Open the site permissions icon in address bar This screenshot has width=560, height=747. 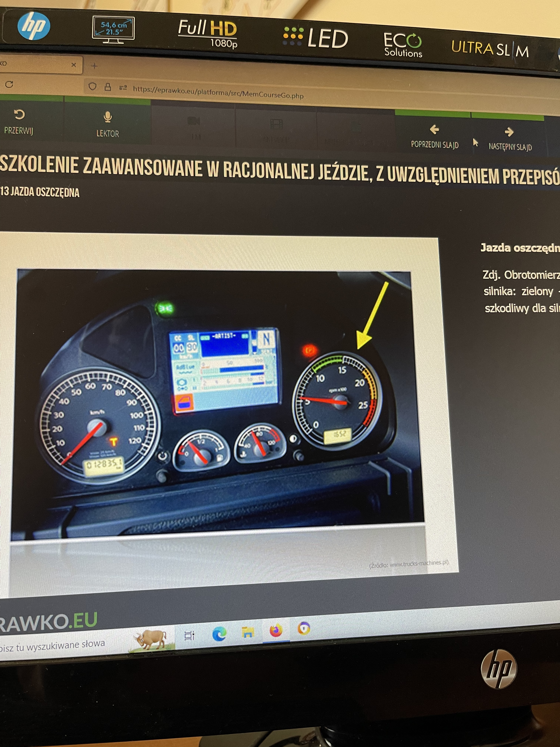(123, 88)
